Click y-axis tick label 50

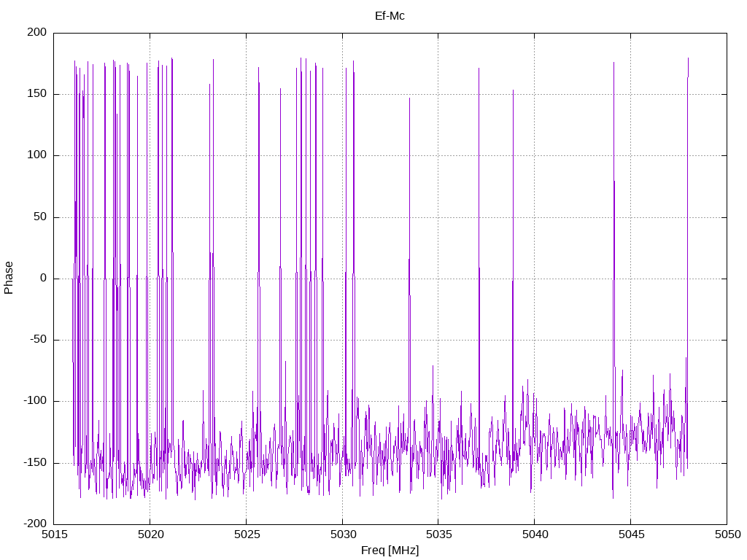tap(40, 217)
